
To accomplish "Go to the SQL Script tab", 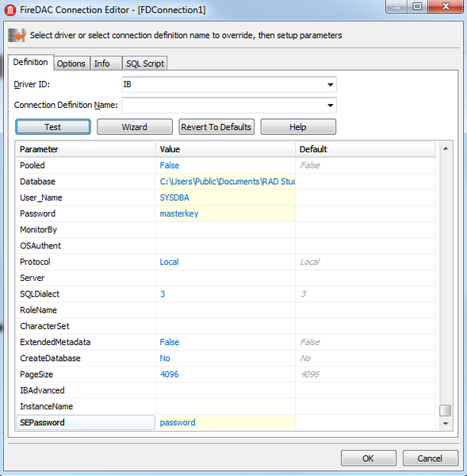I will coord(145,63).
